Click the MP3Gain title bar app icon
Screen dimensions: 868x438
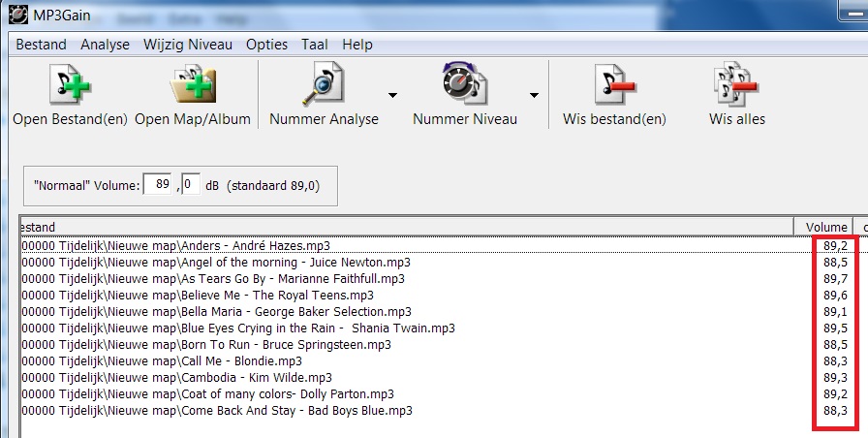(16, 16)
